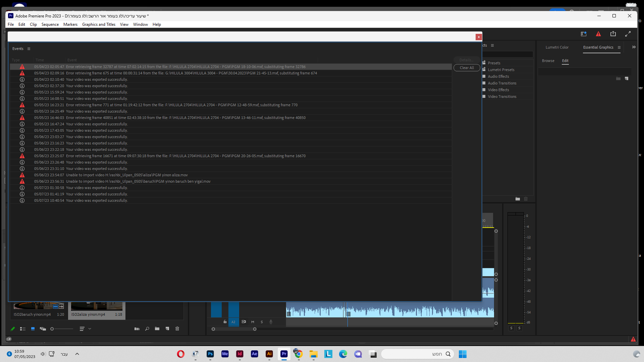Click the Find magnifier in Project panel
This screenshot has height=362, width=644.
coord(147,329)
